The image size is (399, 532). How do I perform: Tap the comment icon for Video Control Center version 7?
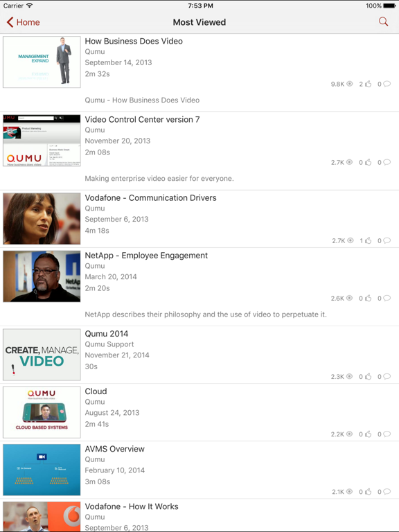(x=387, y=162)
